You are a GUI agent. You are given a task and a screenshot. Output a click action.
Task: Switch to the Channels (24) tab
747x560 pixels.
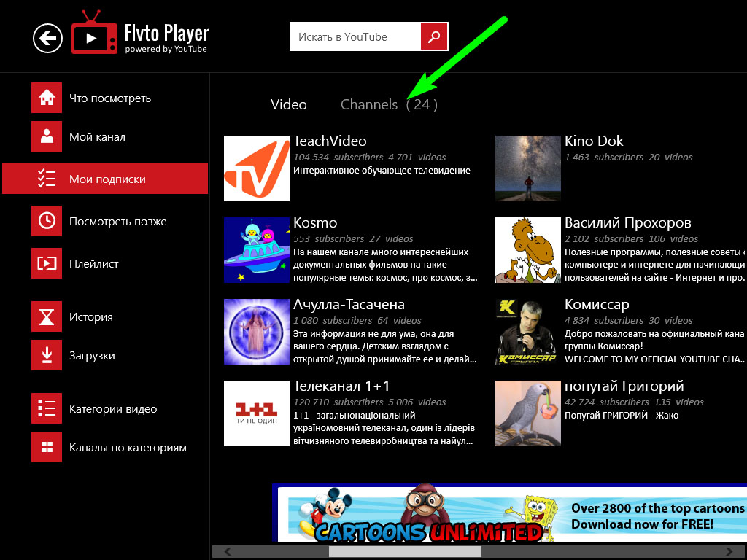389,104
